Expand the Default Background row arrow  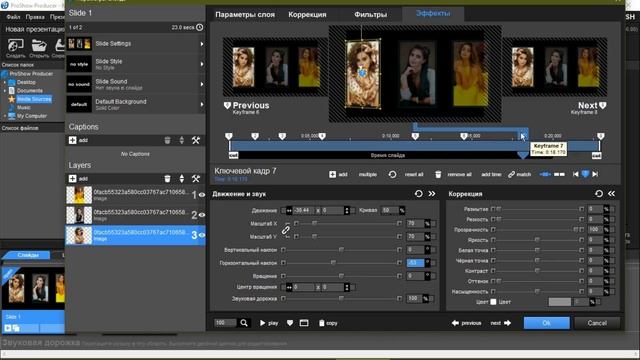pos(202,104)
